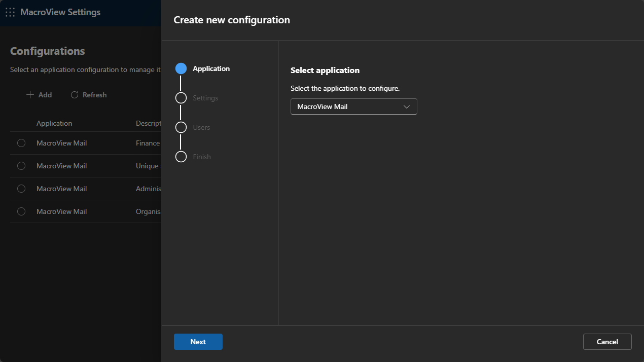Open the MacroView Settings title link
Image resolution: width=644 pixels, height=362 pixels.
(x=60, y=12)
